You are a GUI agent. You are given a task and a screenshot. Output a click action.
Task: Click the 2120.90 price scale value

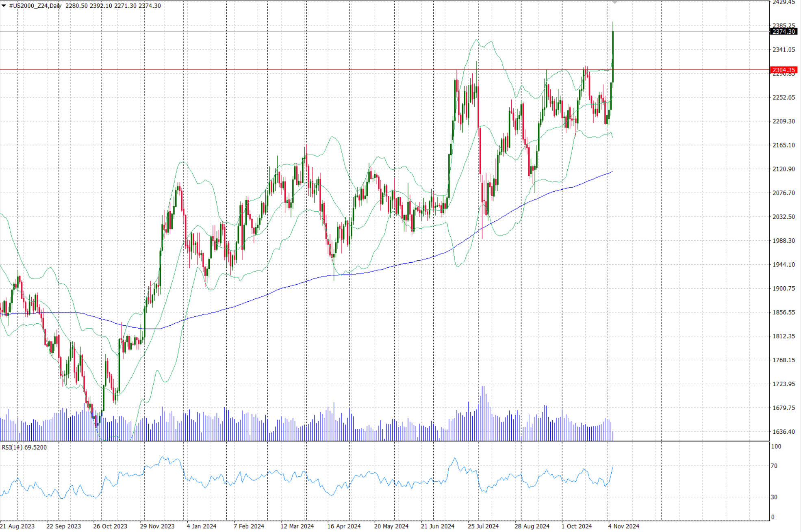pyautogui.click(x=784, y=169)
